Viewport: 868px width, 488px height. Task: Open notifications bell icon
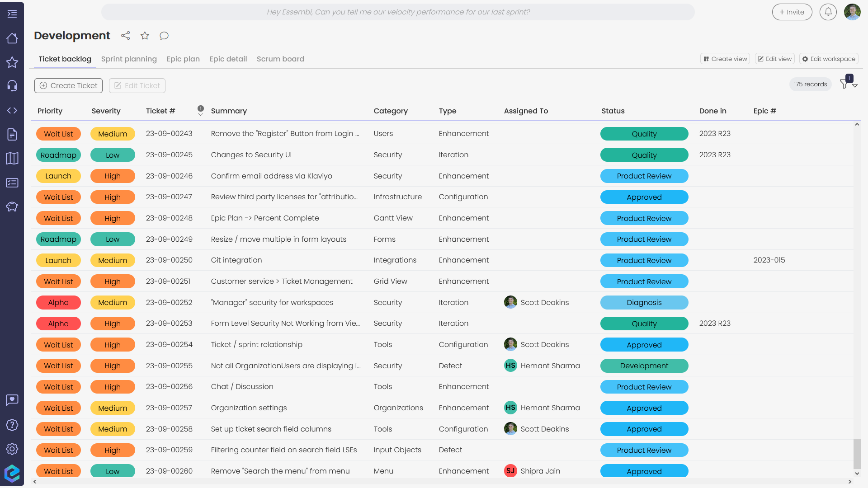point(828,12)
